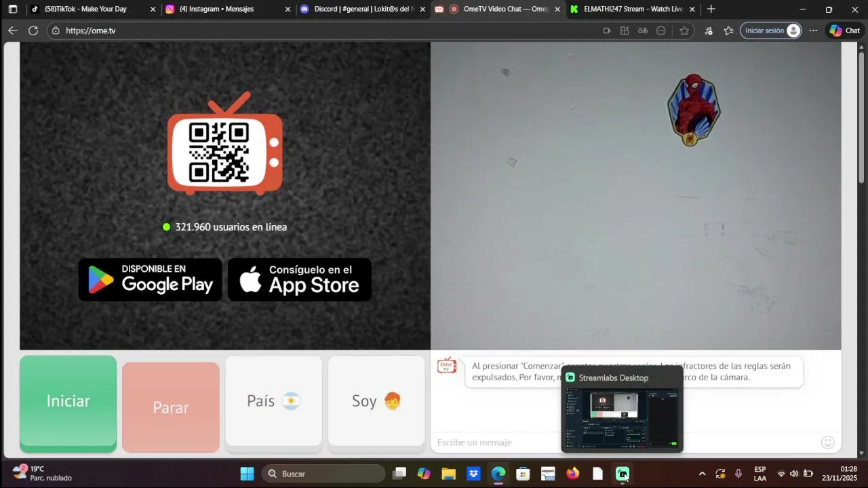This screenshot has height=488, width=868.
Task: Click the App Store download badge
Action: [x=300, y=279]
